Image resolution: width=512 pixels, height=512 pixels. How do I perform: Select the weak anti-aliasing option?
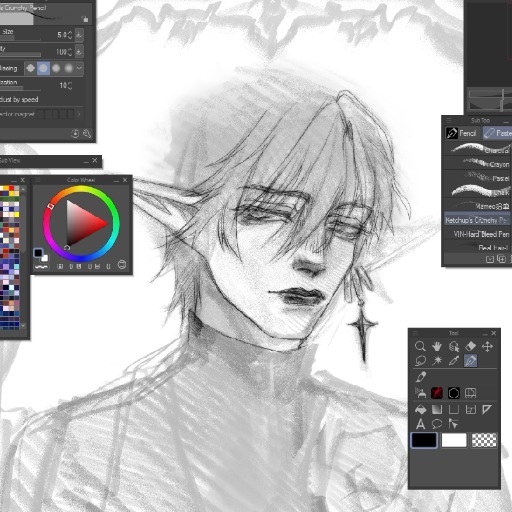pos(43,68)
